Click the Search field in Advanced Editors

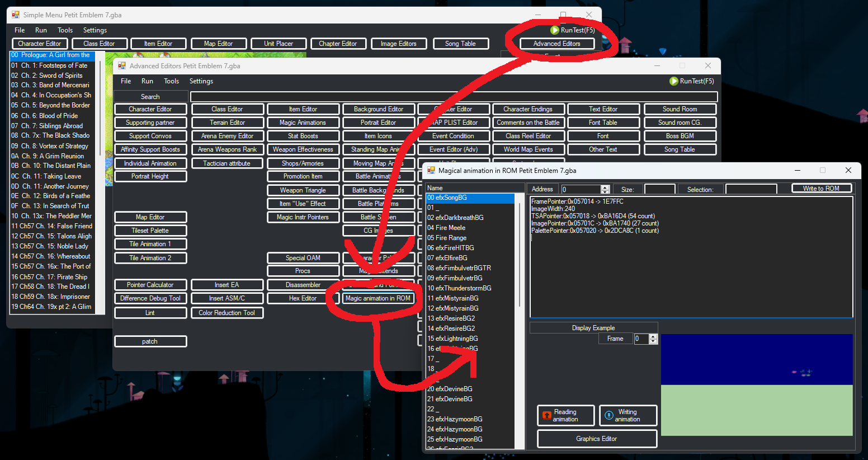pos(453,97)
